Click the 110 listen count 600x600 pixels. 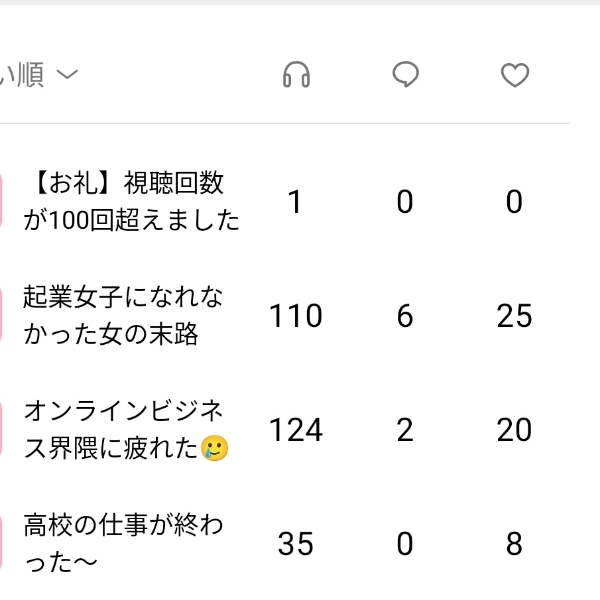[x=296, y=316]
